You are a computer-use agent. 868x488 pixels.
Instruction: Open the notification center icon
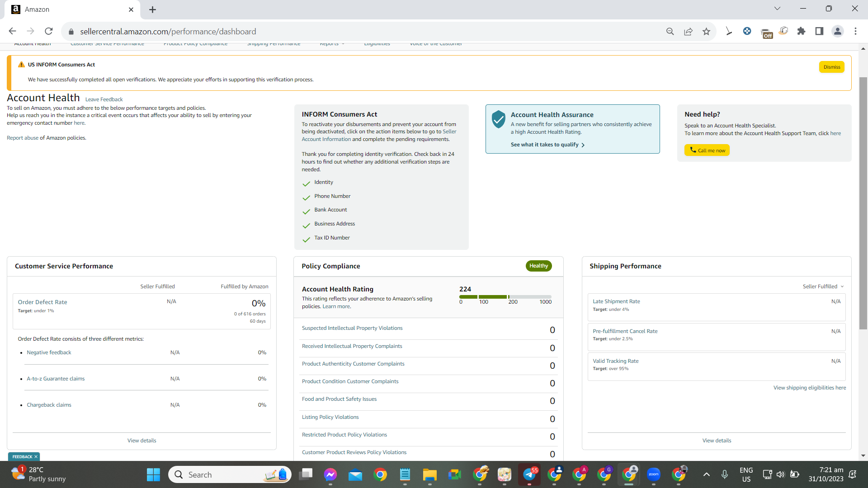pos(853,474)
